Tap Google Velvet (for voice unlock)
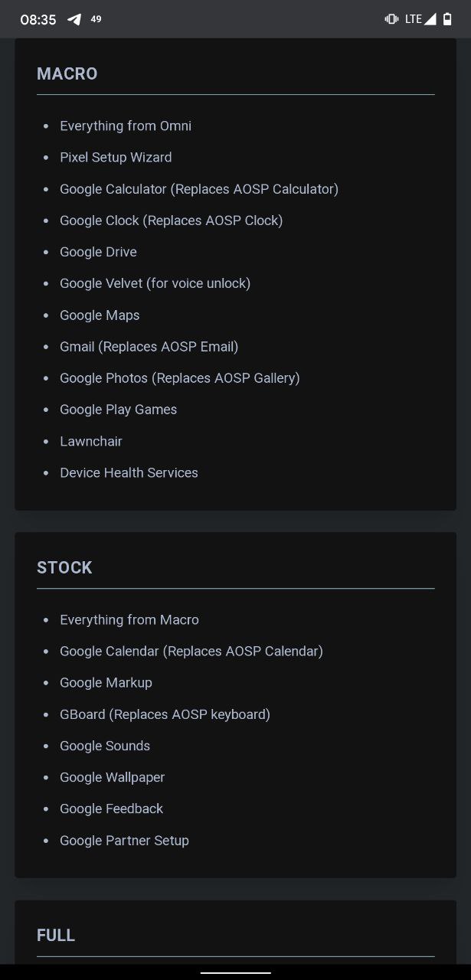The width and height of the screenshot is (471, 980). point(155,283)
